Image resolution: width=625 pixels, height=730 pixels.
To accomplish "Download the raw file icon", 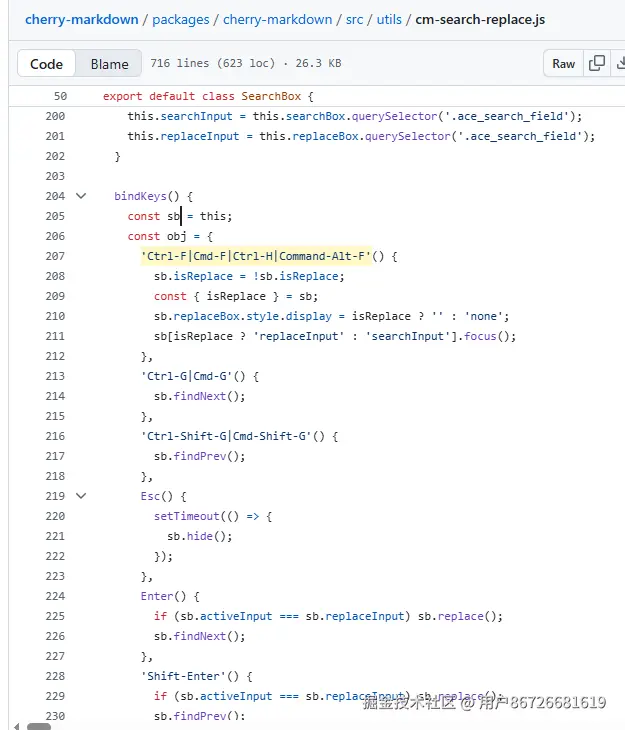I will (620, 63).
